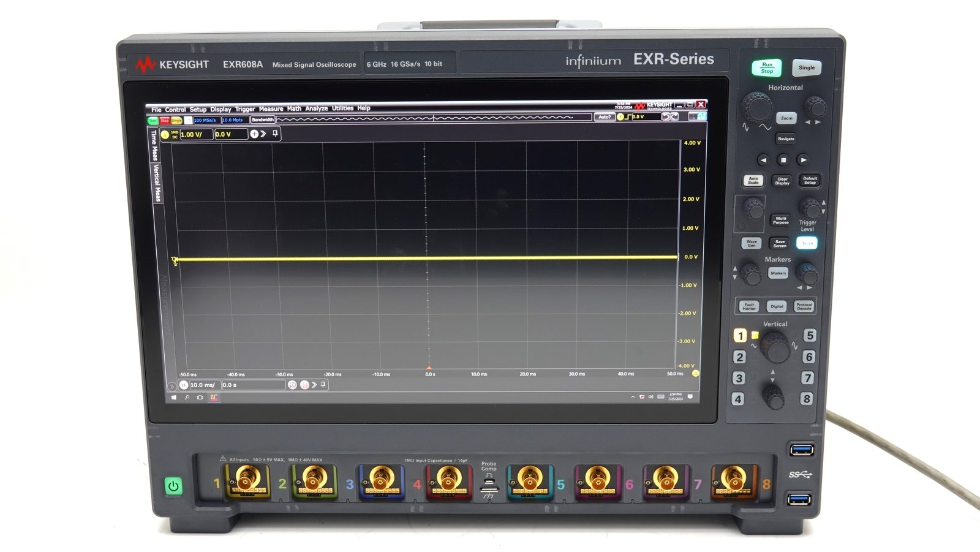
Task: Toggle the vertical channel 5 hardware key
Action: click(810, 335)
